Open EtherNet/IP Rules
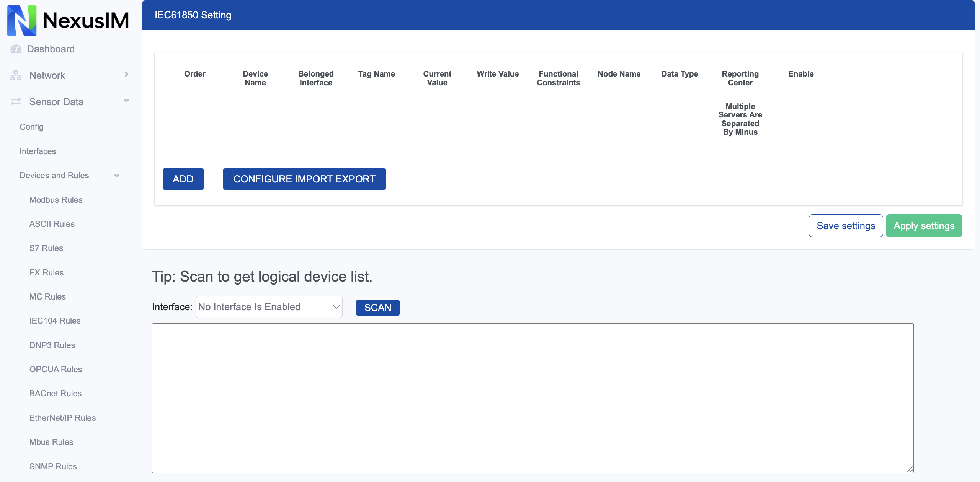 point(62,418)
